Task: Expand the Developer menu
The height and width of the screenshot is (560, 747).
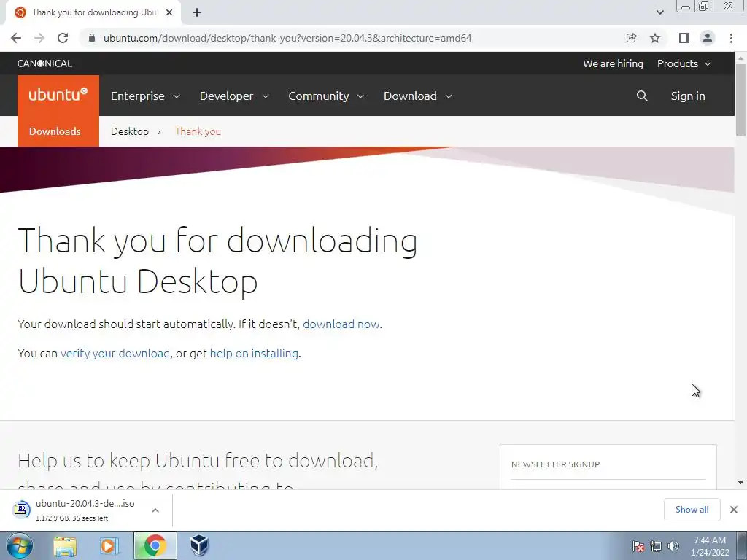Action: pyautogui.click(x=234, y=96)
